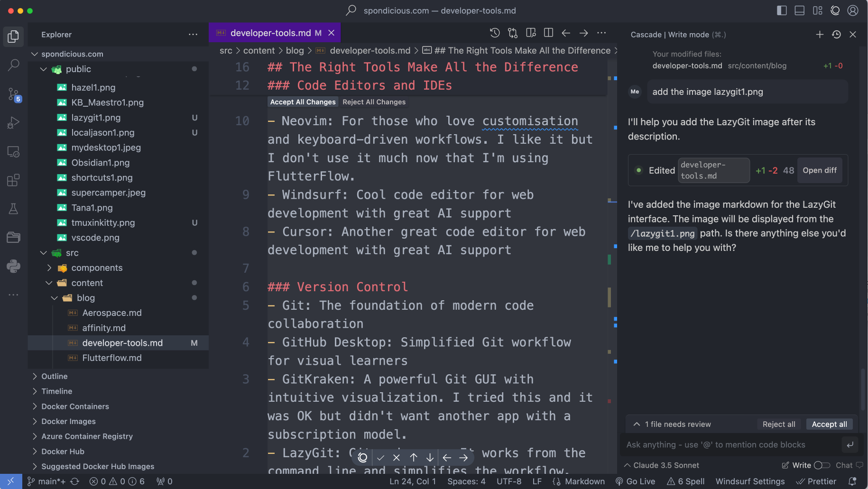Split the editor right icon
Screen dimensions: 868x489
[548, 33]
